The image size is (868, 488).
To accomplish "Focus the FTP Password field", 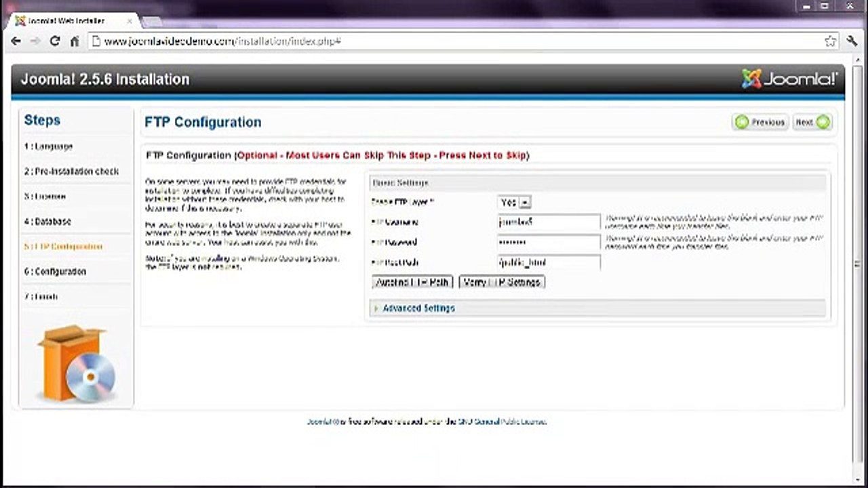I will coord(549,242).
